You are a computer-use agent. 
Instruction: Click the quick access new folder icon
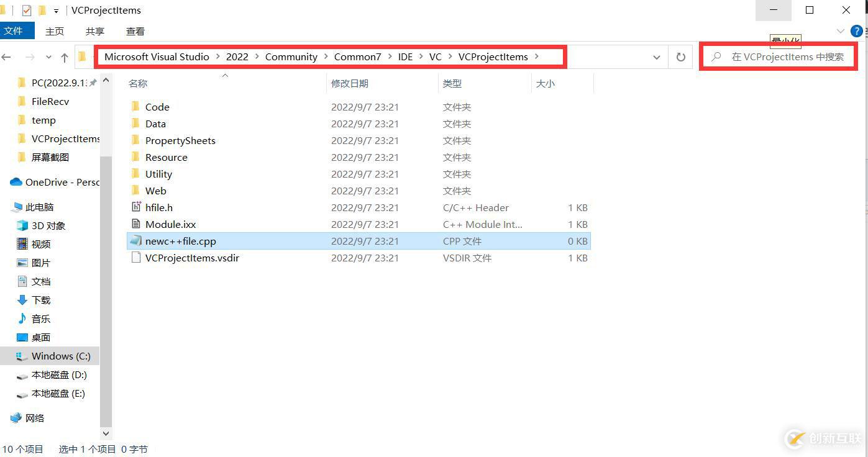[x=42, y=10]
